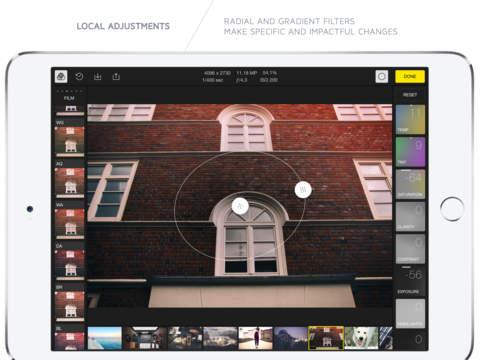Open the white dog photo thumbnail
This screenshot has height=360, width=480.
pos(361,338)
